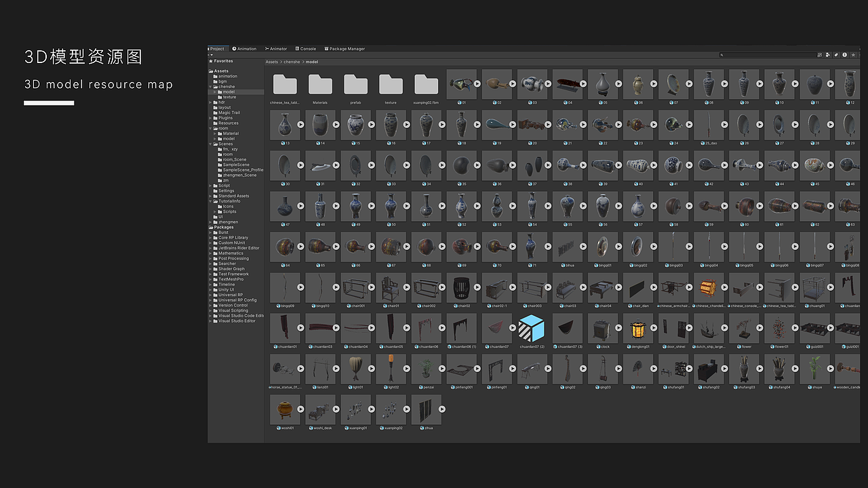Image resolution: width=868 pixels, height=488 pixels.
Task: Select the Settings folder in tree
Action: [226, 190]
